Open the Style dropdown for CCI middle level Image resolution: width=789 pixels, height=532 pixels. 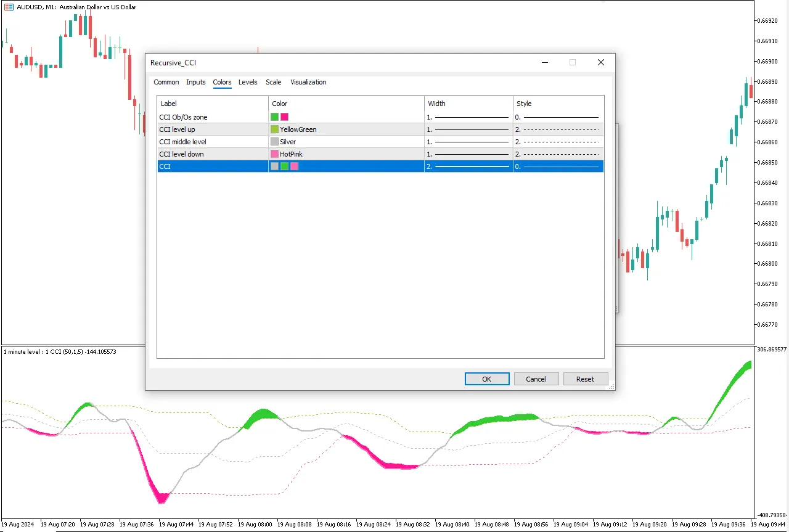pos(557,142)
